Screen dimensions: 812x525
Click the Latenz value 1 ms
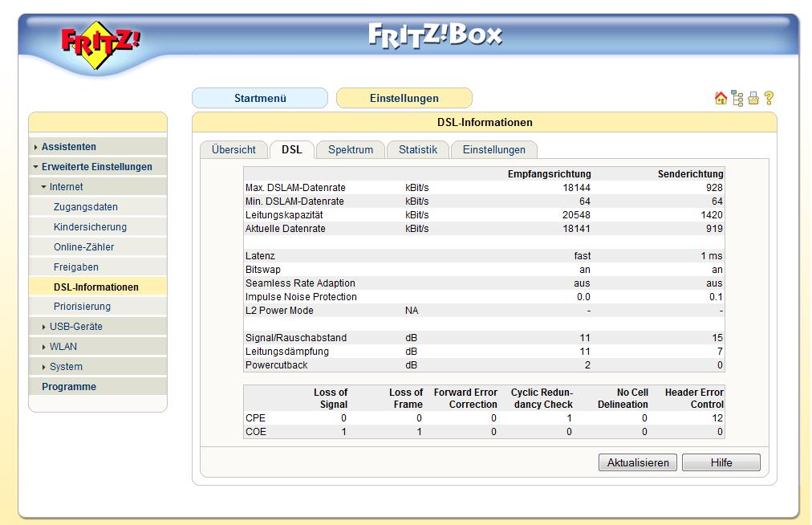pos(712,256)
